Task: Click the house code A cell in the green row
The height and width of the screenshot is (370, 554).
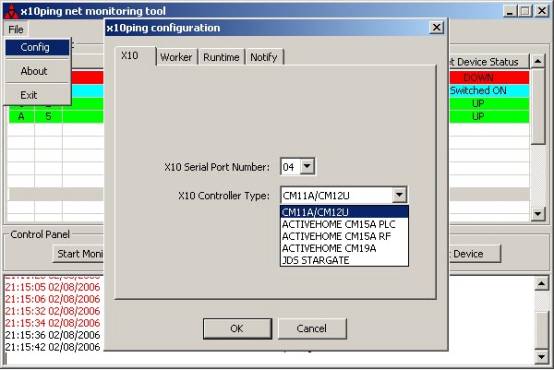Action: 21,116
